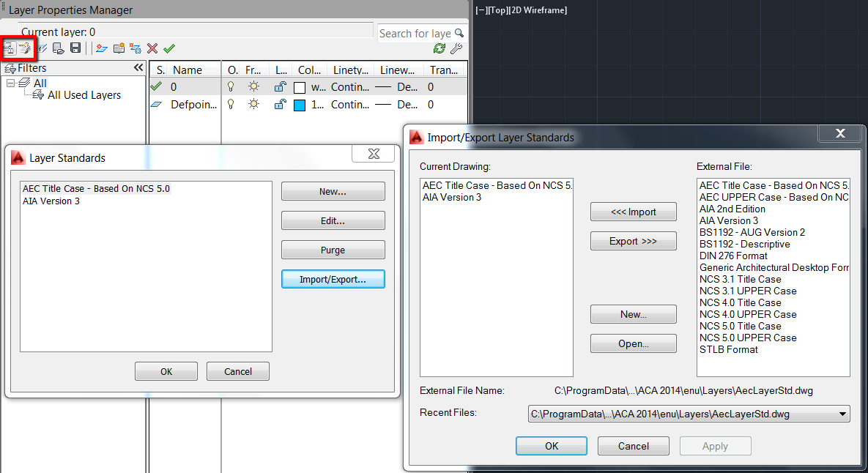The height and width of the screenshot is (473, 868).
Task: Click the <<< Import button
Action: point(634,212)
